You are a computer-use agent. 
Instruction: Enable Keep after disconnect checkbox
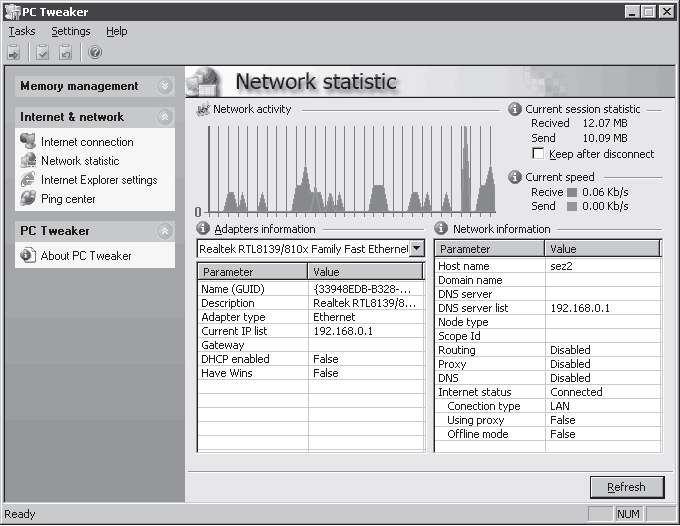(538, 154)
